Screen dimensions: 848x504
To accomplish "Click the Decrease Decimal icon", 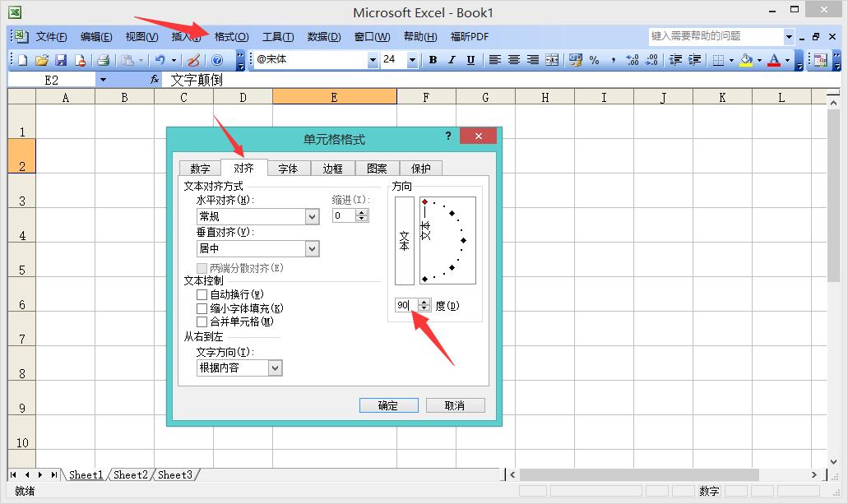I will [651, 60].
